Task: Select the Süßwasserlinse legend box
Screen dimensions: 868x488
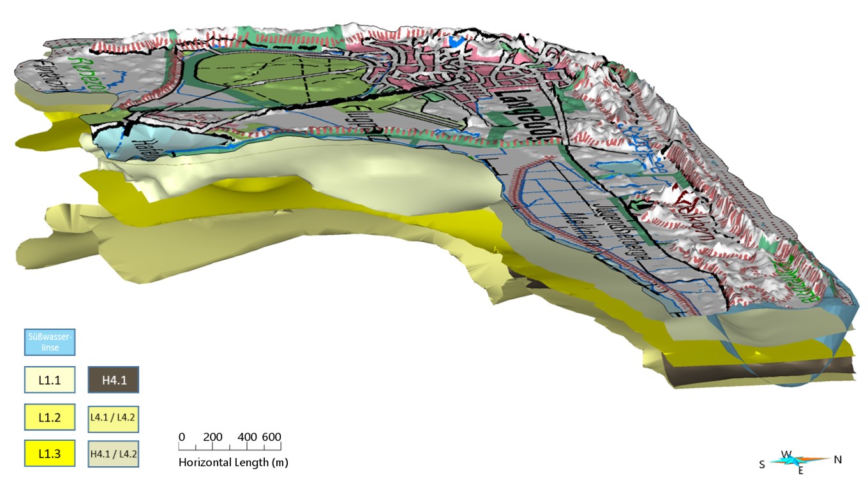Action: pos(51,342)
